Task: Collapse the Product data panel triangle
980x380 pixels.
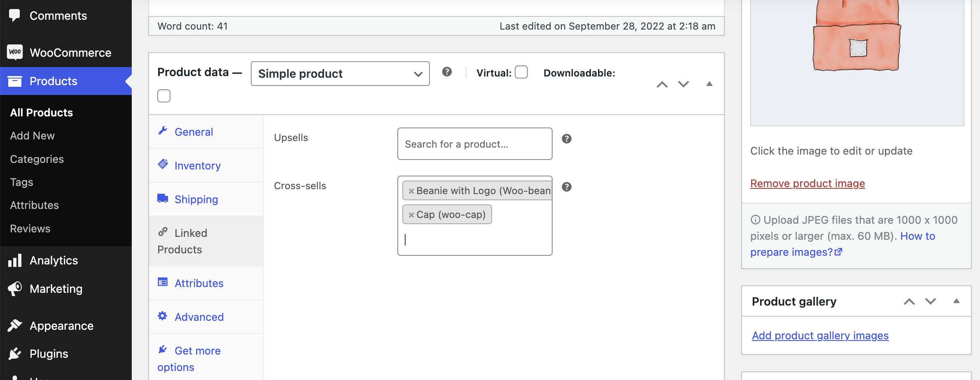Action: point(709,84)
